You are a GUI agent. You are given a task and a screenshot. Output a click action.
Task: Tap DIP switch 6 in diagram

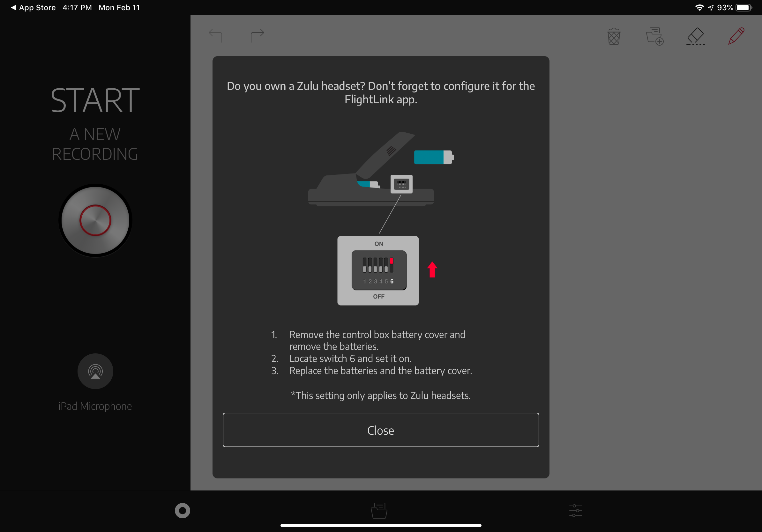click(392, 265)
